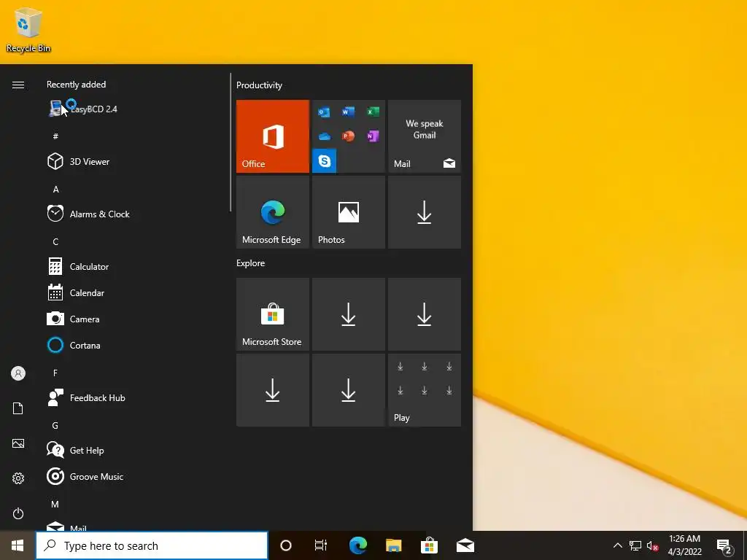747x560 pixels.
Task: Open Microsoft Store from the taskbar
Action: [429, 545]
